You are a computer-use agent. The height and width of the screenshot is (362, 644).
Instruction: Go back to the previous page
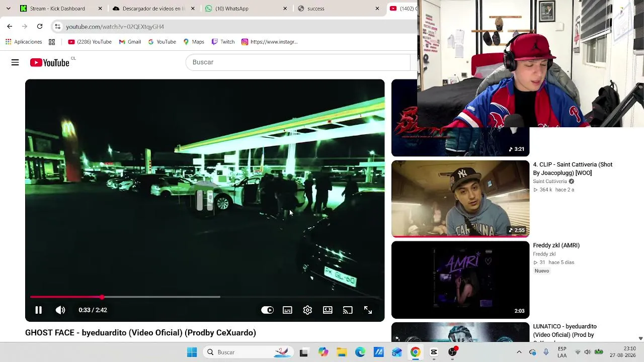[x=10, y=26]
